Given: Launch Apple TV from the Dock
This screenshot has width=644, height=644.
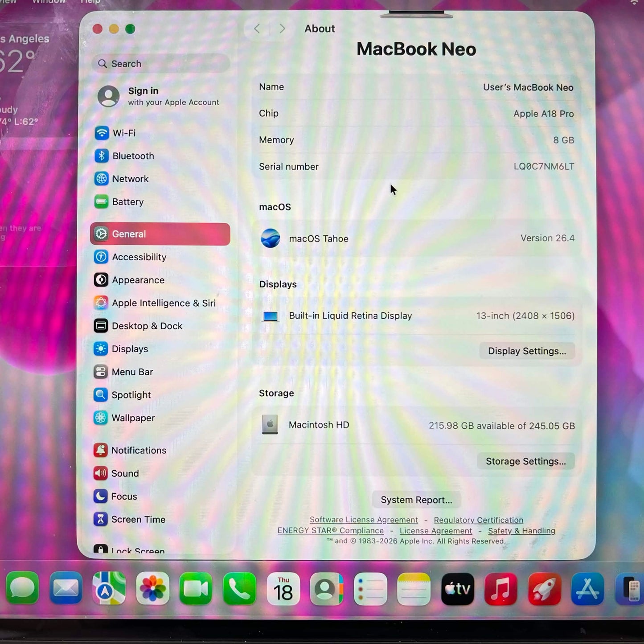Looking at the screenshot, I should (457, 588).
